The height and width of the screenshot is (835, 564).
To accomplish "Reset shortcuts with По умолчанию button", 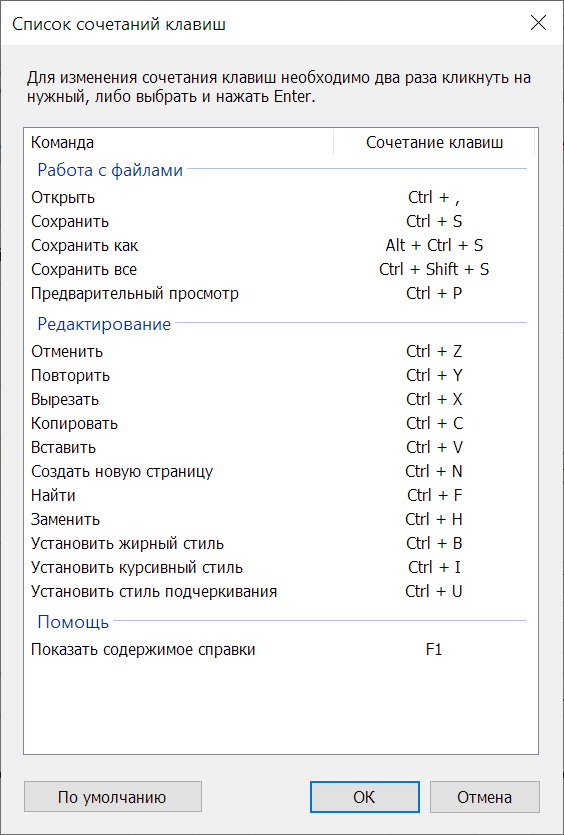I will pos(112,797).
